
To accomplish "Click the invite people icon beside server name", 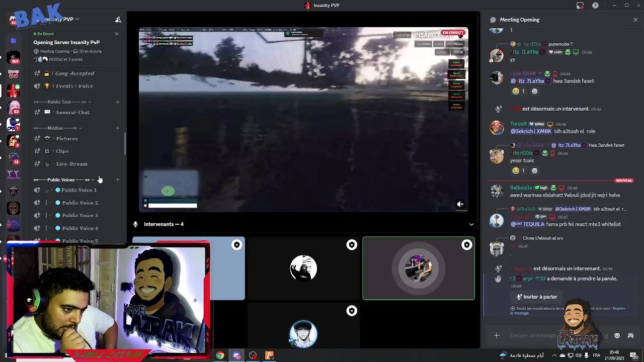I will [x=118, y=20].
